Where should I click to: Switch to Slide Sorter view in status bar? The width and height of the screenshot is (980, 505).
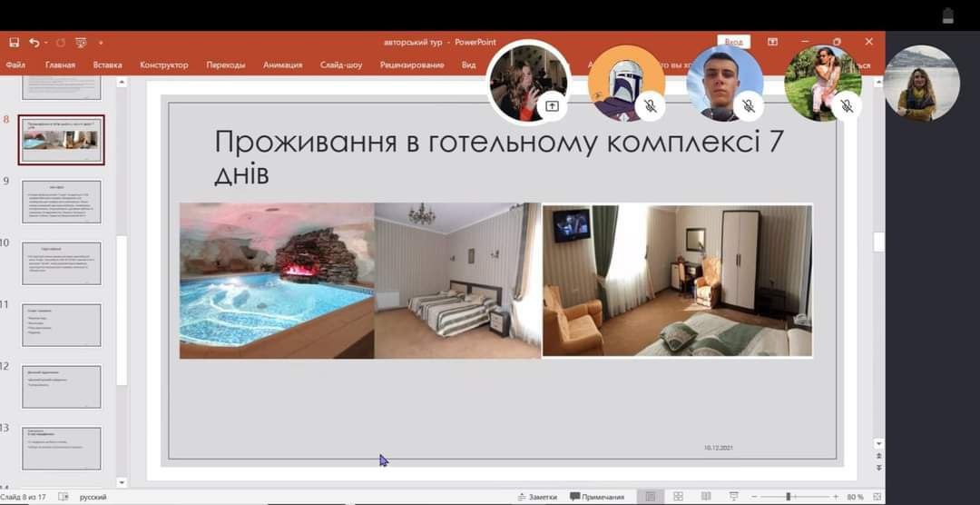click(678, 497)
